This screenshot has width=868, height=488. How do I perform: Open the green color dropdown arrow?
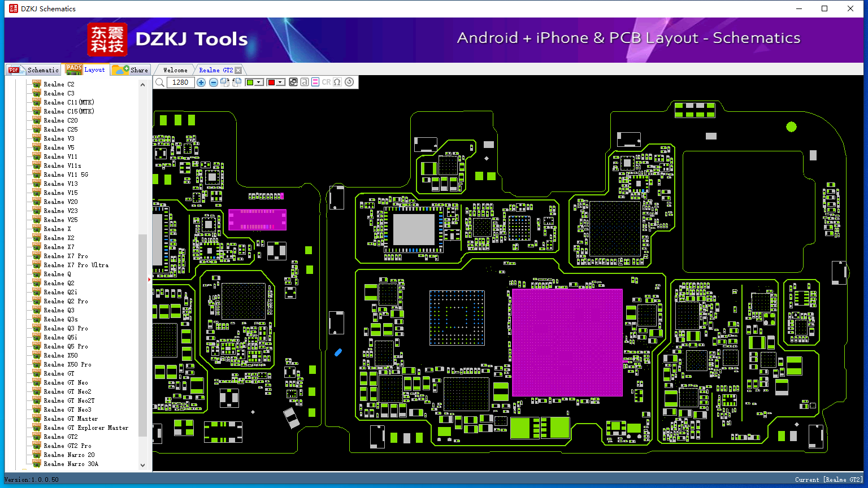[x=259, y=82]
